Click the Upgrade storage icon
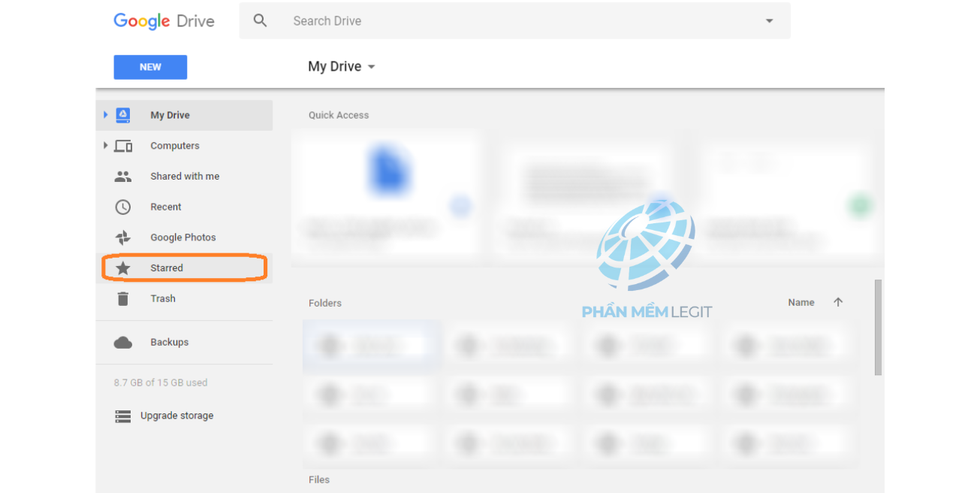 [x=123, y=416]
